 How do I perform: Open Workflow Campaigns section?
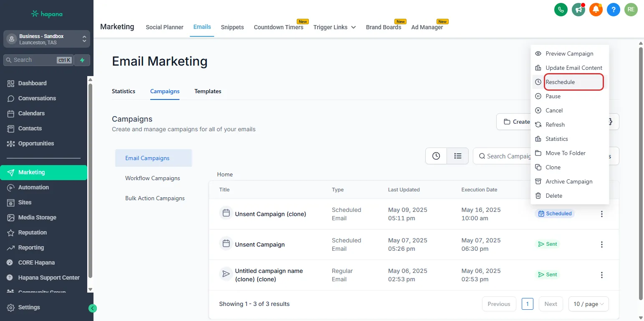pos(153,178)
